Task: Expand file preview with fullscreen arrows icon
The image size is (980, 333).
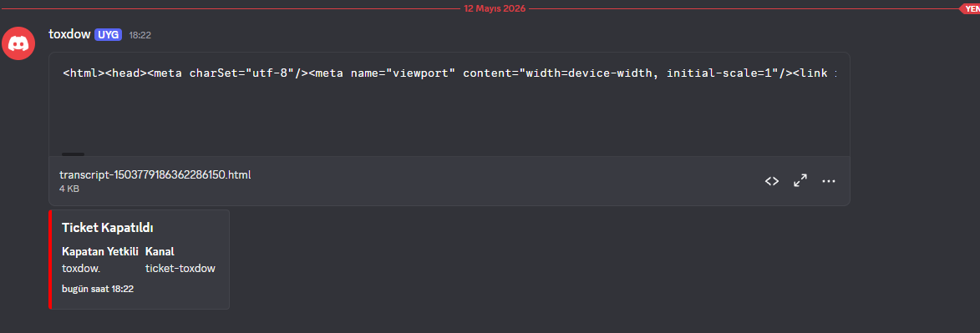Action: point(800,181)
